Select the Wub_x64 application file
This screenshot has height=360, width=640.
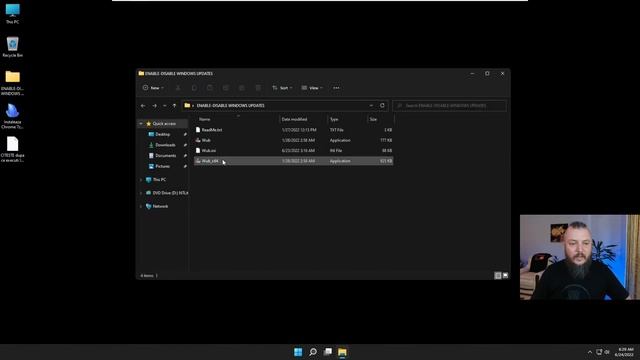coord(293,161)
